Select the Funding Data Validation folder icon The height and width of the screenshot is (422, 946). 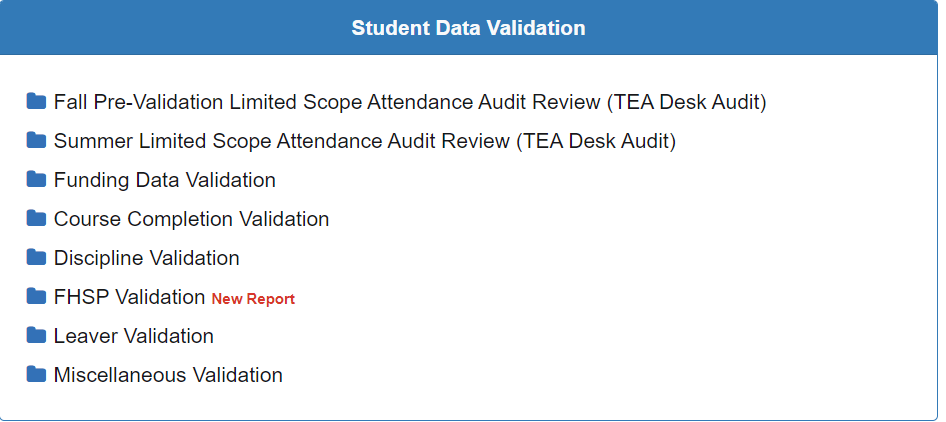tap(36, 179)
